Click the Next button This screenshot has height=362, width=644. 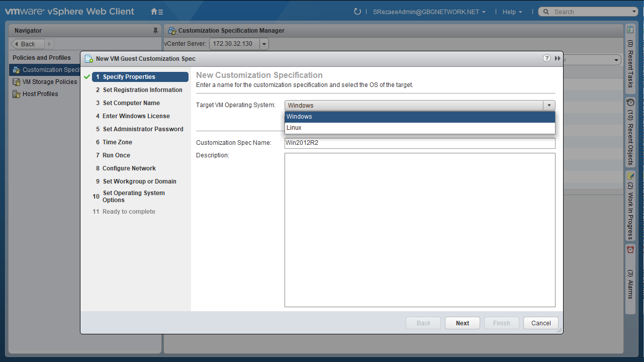click(x=462, y=323)
